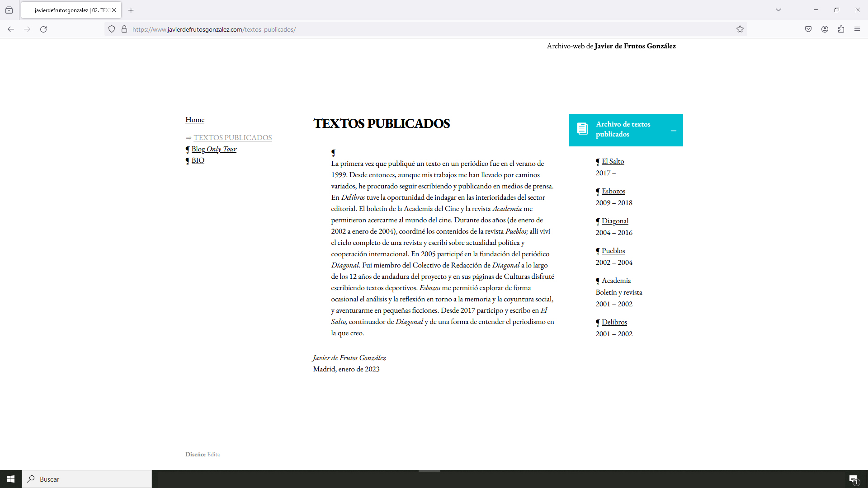Open recent browsing Firefox View icon

point(9,10)
